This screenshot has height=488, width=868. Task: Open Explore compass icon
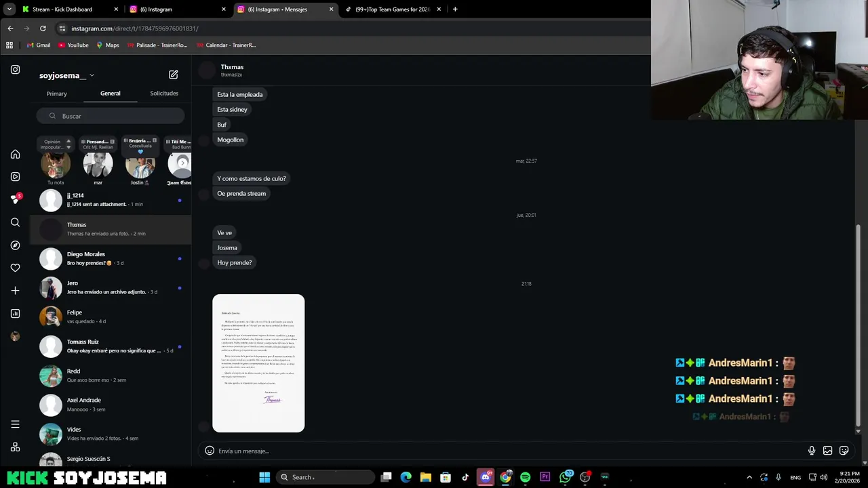click(x=15, y=245)
